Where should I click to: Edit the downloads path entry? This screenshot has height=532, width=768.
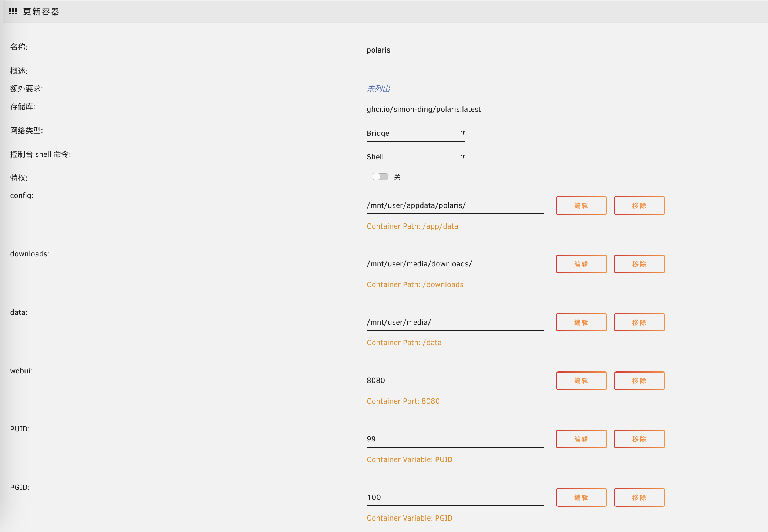coord(581,264)
